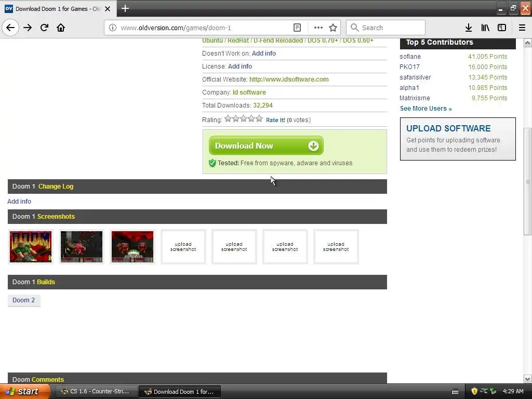Open the UPLOAD SOFTWARE box
The image size is (532, 399).
point(458,139)
